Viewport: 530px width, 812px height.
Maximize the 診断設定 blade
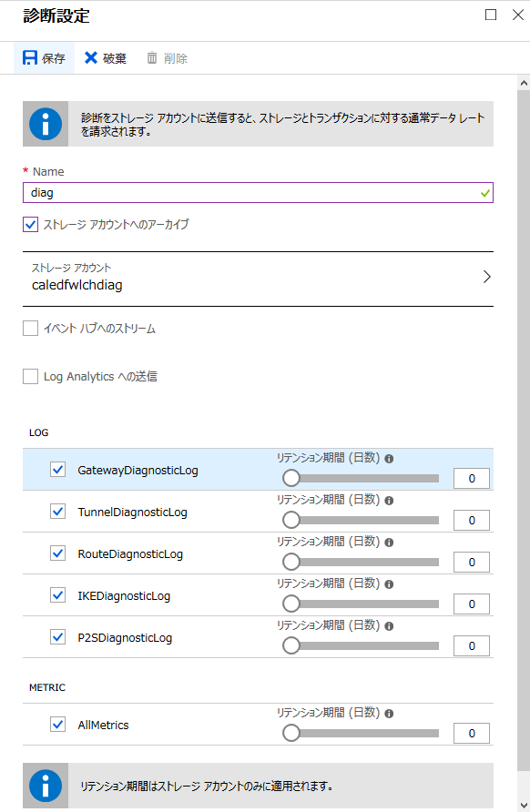[x=491, y=15]
